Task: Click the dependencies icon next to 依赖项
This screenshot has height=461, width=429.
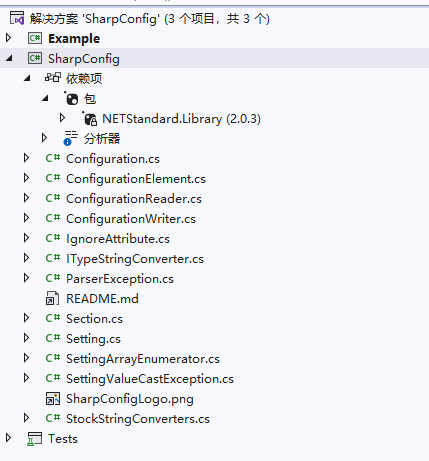Action: point(53,78)
